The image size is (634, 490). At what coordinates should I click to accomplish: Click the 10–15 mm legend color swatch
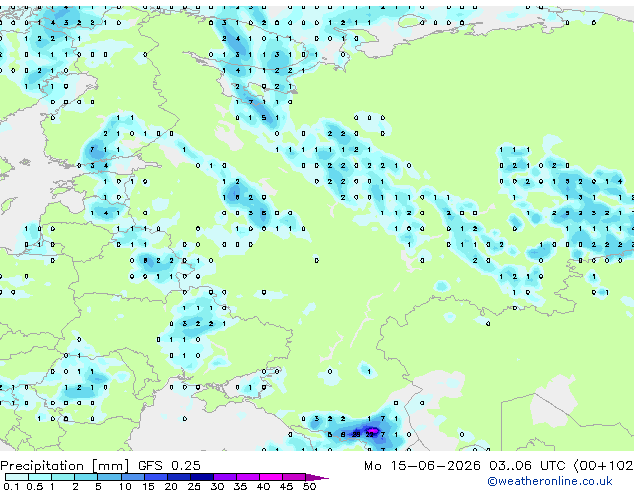[132, 477]
